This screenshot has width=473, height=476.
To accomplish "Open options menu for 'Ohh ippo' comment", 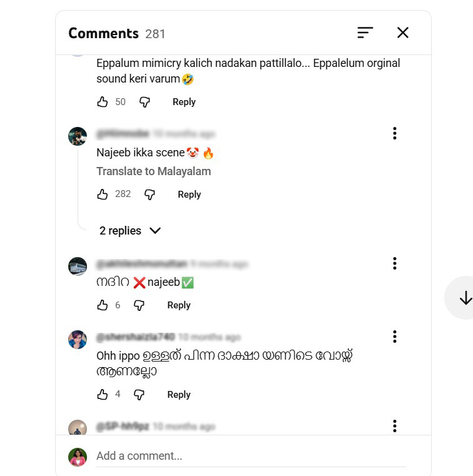I will [x=395, y=337].
